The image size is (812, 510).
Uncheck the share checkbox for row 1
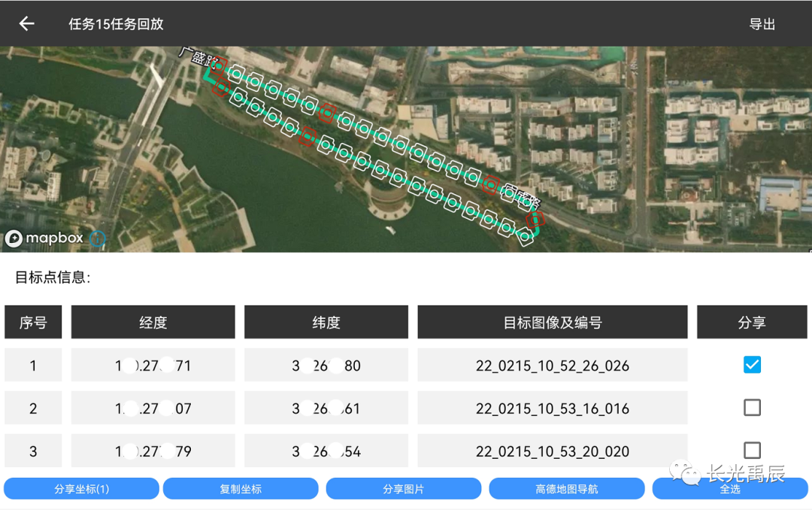(x=752, y=365)
